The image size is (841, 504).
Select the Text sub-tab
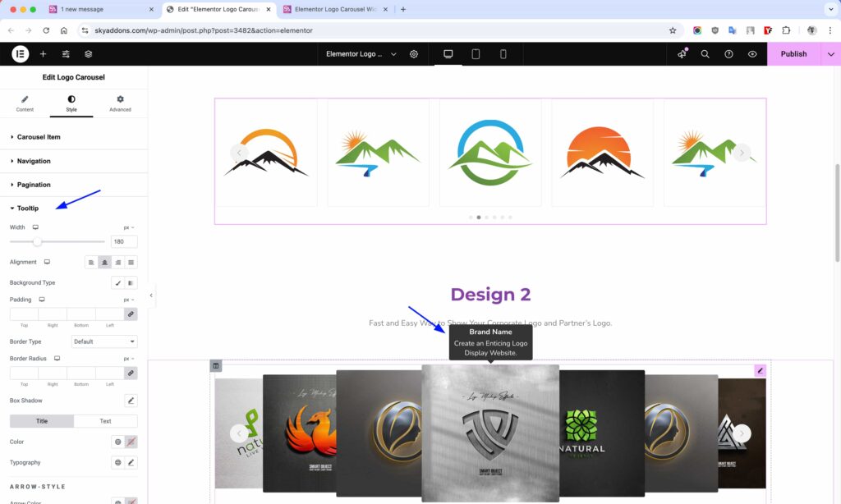tap(106, 421)
